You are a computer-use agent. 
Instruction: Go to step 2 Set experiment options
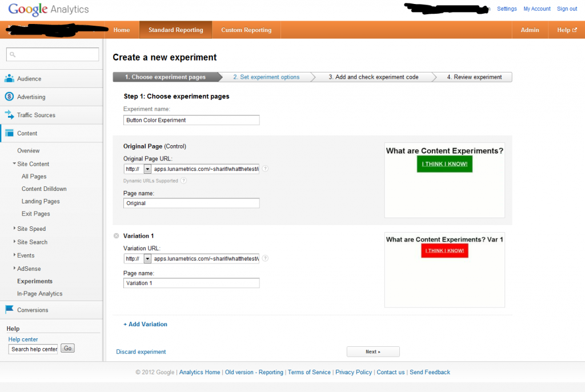(266, 77)
